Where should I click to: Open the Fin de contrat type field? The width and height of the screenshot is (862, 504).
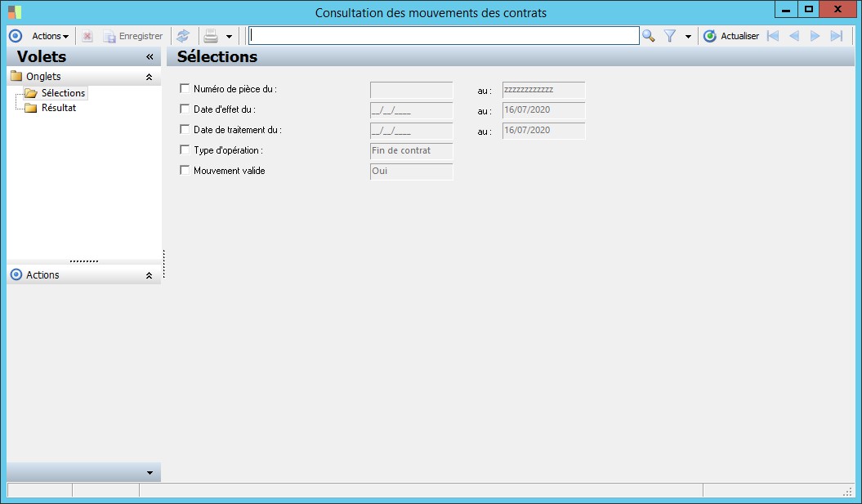click(x=412, y=151)
